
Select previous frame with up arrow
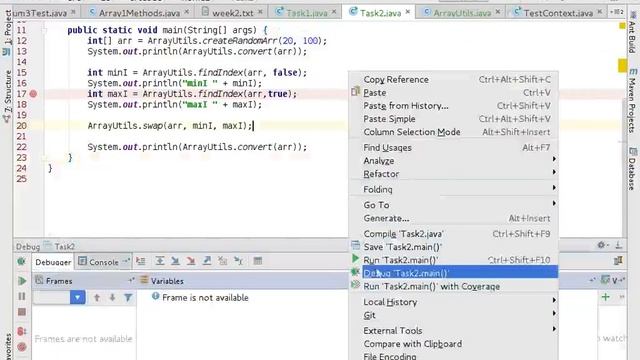[97, 298]
